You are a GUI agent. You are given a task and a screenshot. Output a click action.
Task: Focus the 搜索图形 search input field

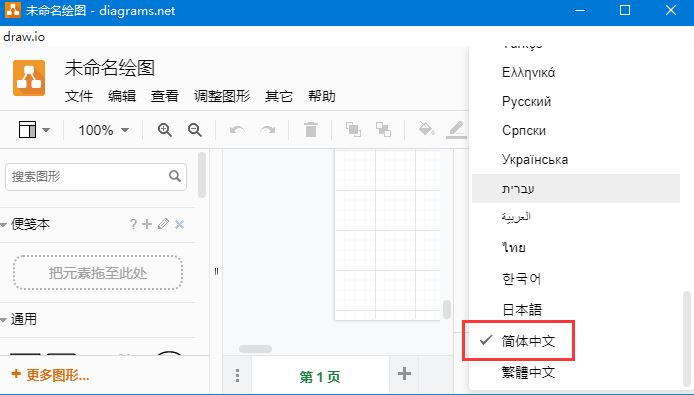pos(96,177)
